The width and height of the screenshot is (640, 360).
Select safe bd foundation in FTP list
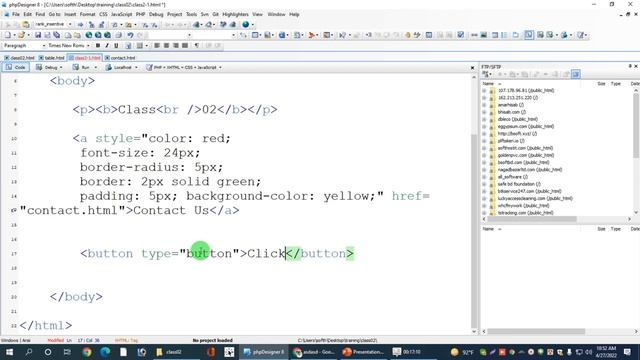(x=519, y=184)
